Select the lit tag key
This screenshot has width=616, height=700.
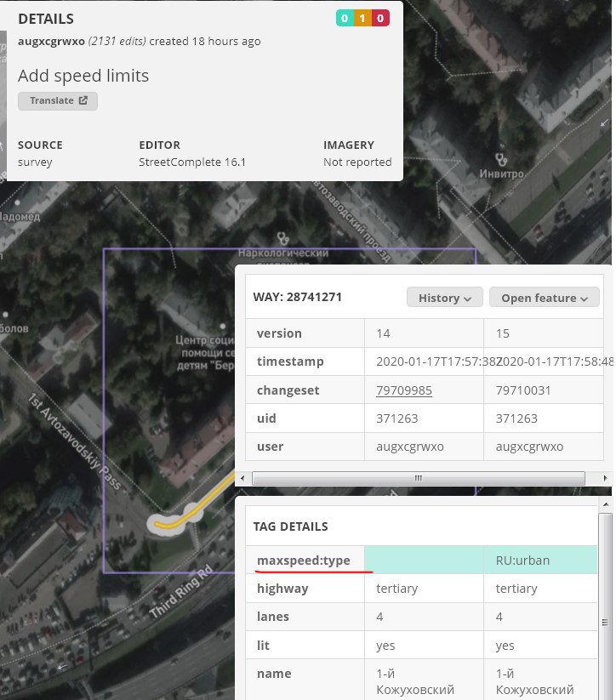263,645
